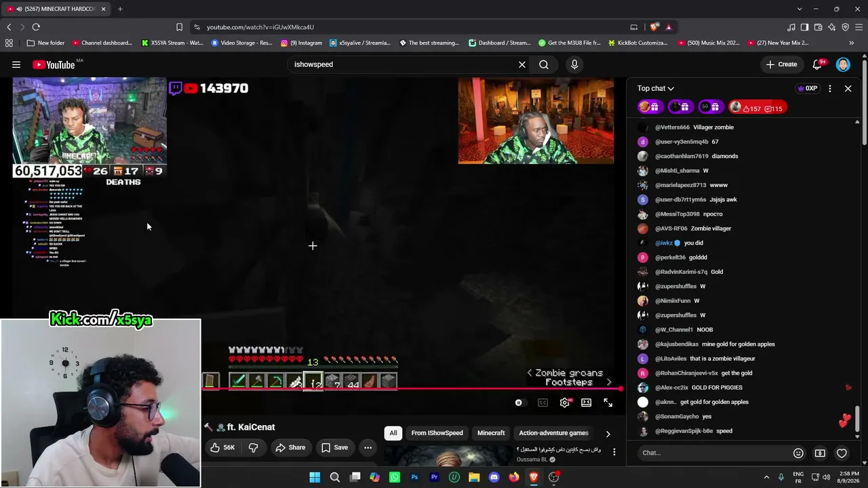Send a heart reaction in chat
The image size is (868, 488).
point(842,453)
